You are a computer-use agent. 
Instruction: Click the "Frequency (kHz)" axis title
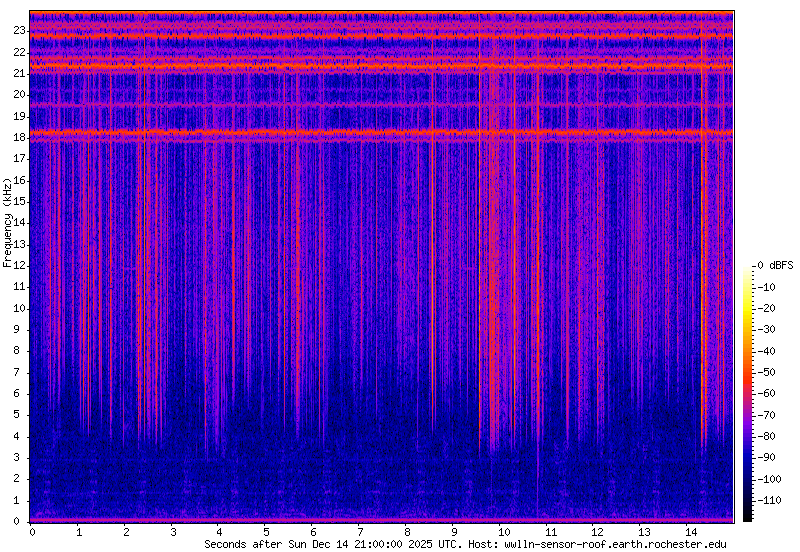8,223
